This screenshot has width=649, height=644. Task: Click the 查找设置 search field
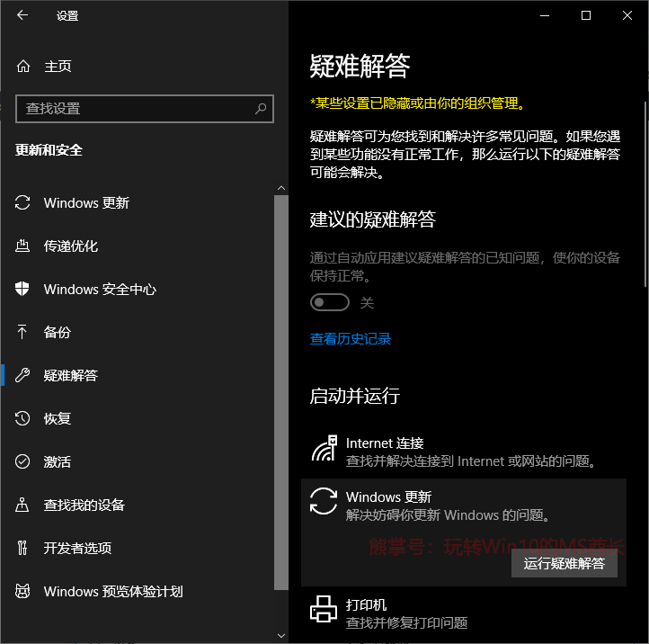(x=145, y=109)
